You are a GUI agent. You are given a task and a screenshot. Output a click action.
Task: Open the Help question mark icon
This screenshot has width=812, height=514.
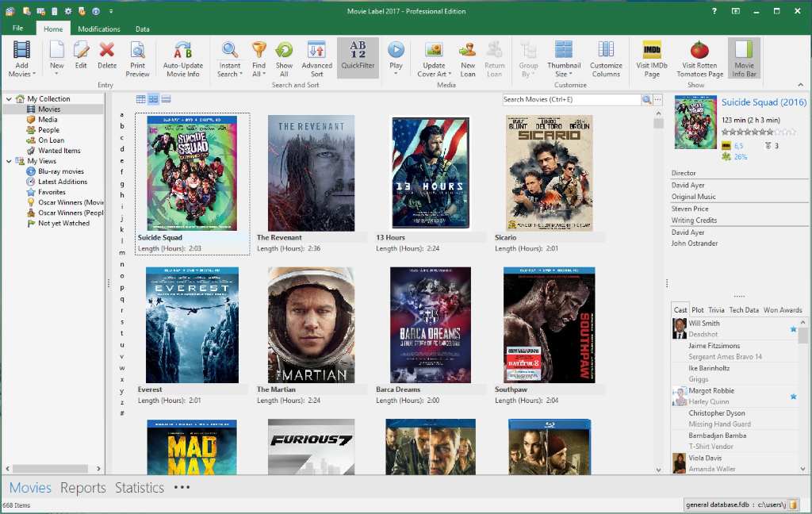(714, 11)
